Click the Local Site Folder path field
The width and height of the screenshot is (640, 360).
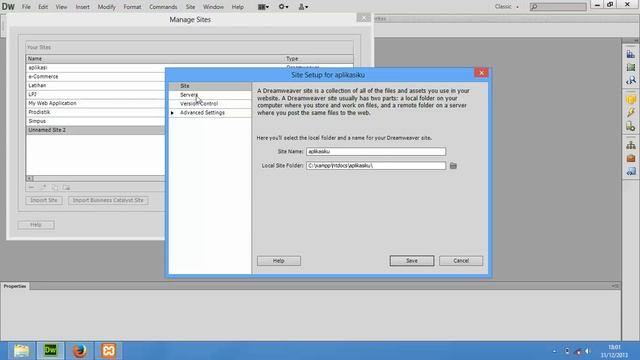coord(376,166)
